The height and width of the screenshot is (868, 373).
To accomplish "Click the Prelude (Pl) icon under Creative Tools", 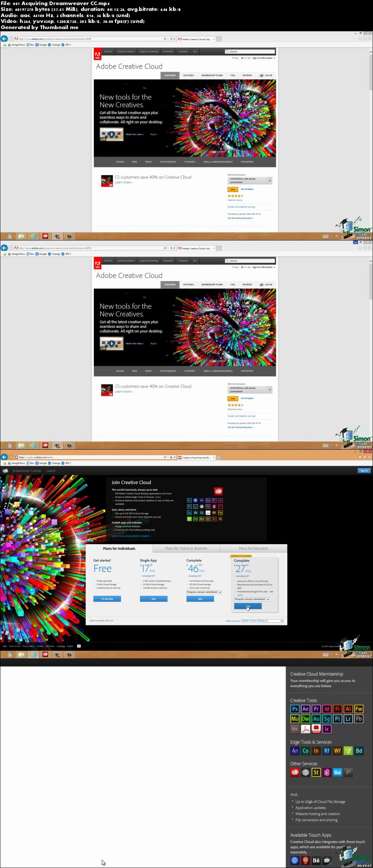I will [x=338, y=719].
